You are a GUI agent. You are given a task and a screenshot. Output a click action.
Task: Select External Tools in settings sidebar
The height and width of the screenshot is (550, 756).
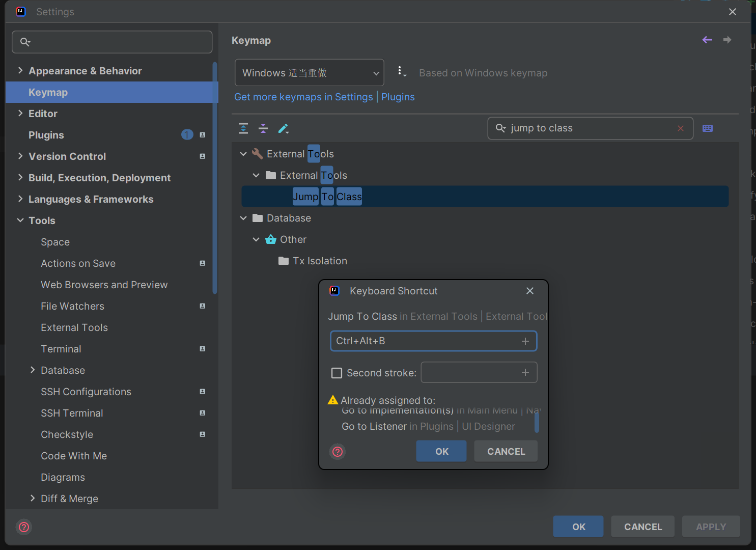[74, 327]
